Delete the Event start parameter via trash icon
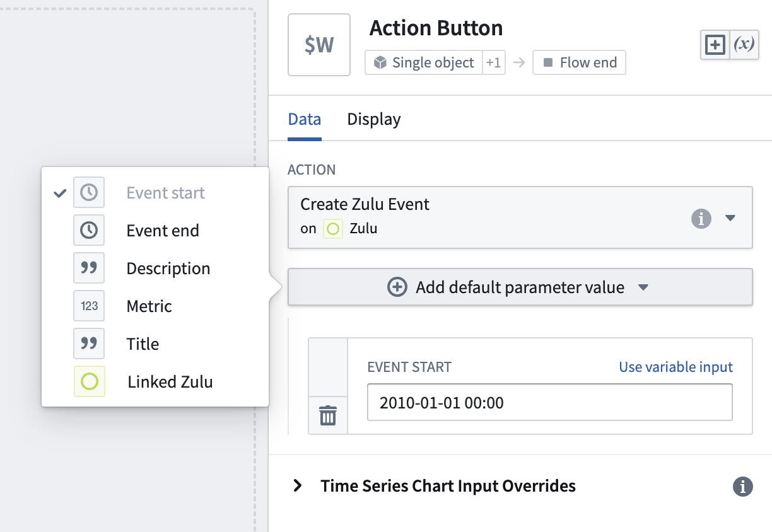This screenshot has width=772, height=532. tap(328, 415)
